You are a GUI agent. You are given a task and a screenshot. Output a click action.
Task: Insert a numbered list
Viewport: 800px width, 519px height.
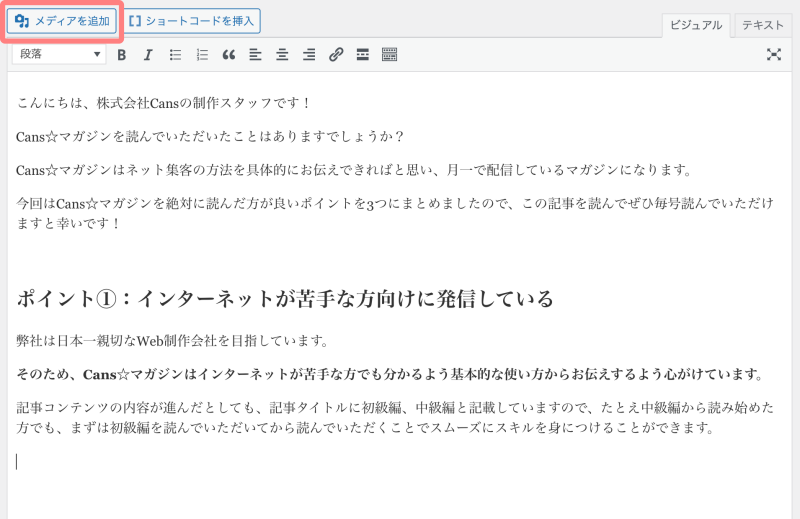202,55
